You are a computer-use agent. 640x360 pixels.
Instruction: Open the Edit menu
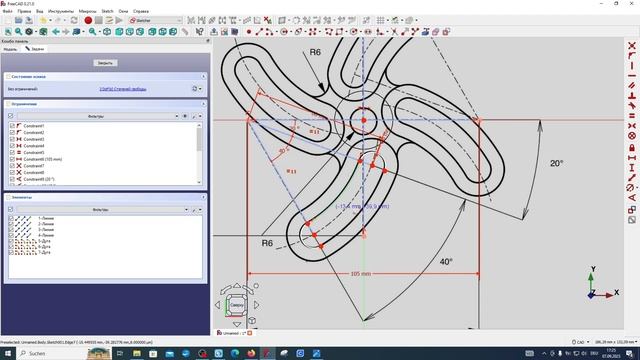pos(24,11)
